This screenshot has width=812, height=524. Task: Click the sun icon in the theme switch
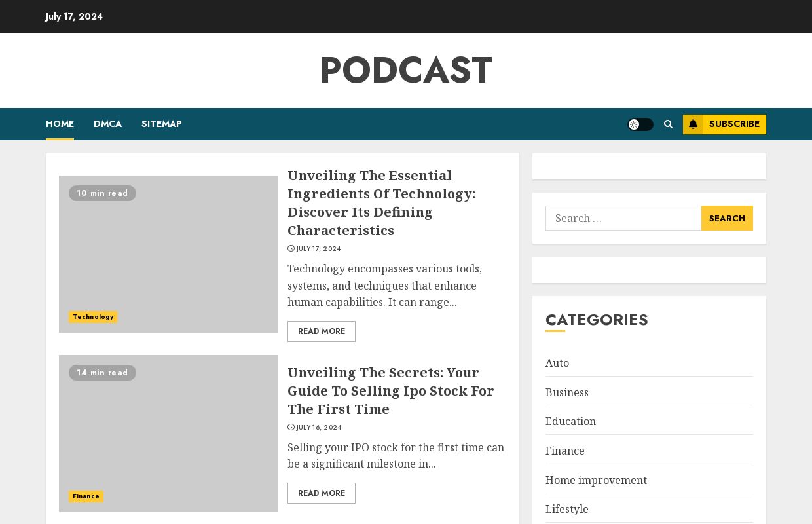click(x=634, y=124)
